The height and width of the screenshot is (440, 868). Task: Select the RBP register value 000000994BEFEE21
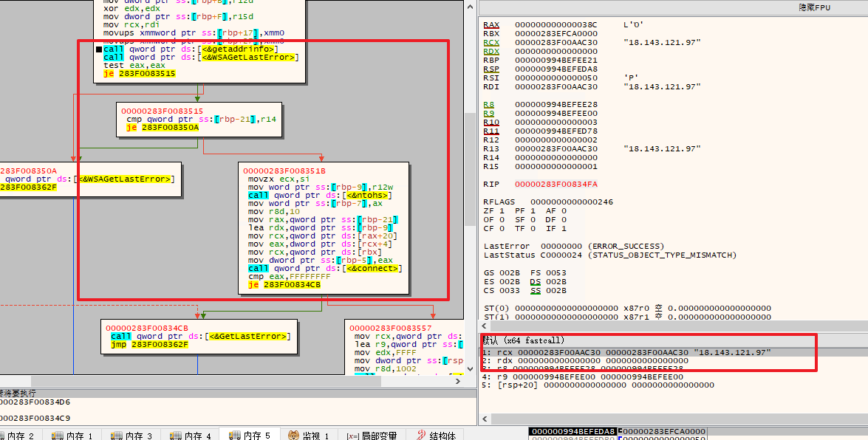click(556, 61)
